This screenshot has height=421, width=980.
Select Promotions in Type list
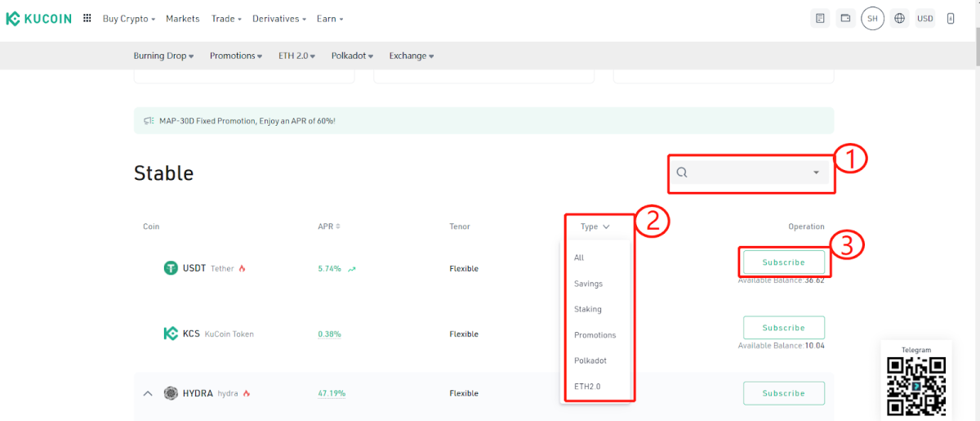pos(595,335)
